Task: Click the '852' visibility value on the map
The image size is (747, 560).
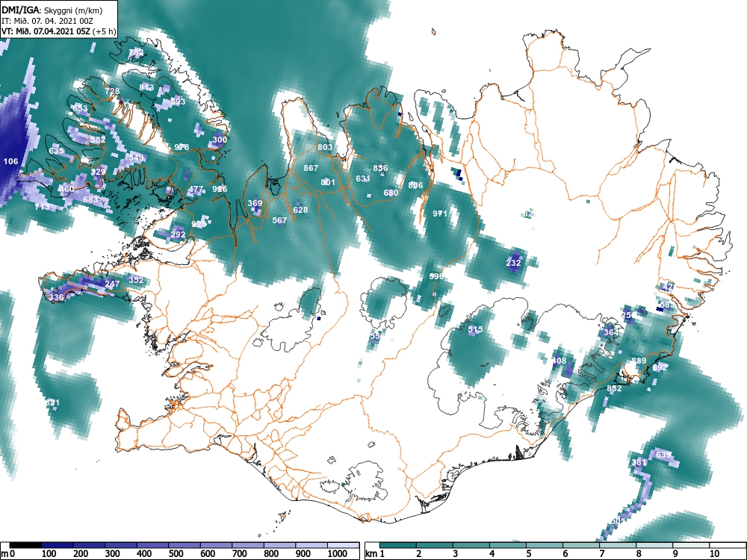Action: point(615,388)
